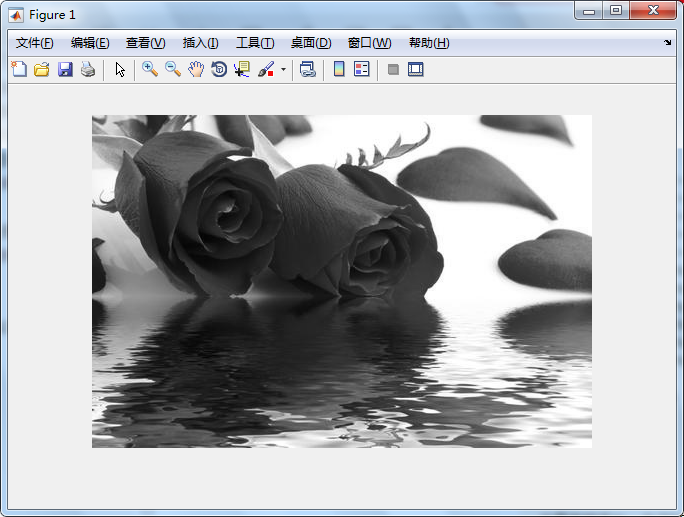
Task: Open a file with the folder icon
Action: click(42, 69)
